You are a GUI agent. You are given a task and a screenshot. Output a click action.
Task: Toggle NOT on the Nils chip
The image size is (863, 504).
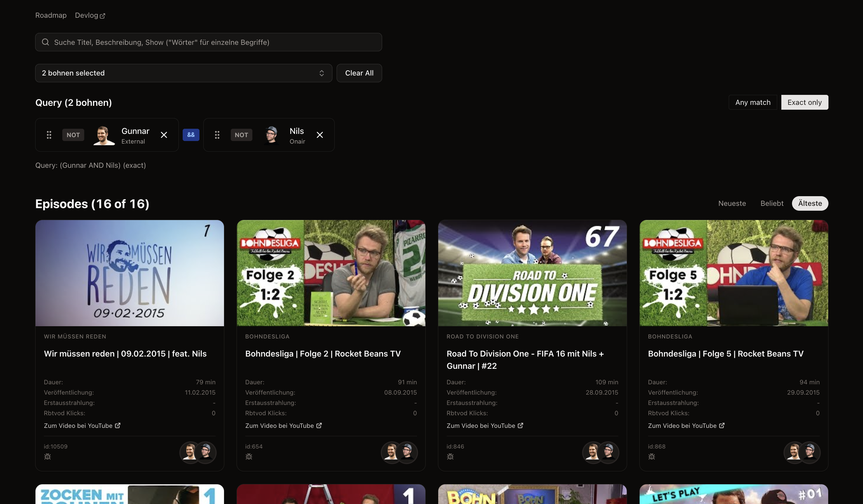241,135
